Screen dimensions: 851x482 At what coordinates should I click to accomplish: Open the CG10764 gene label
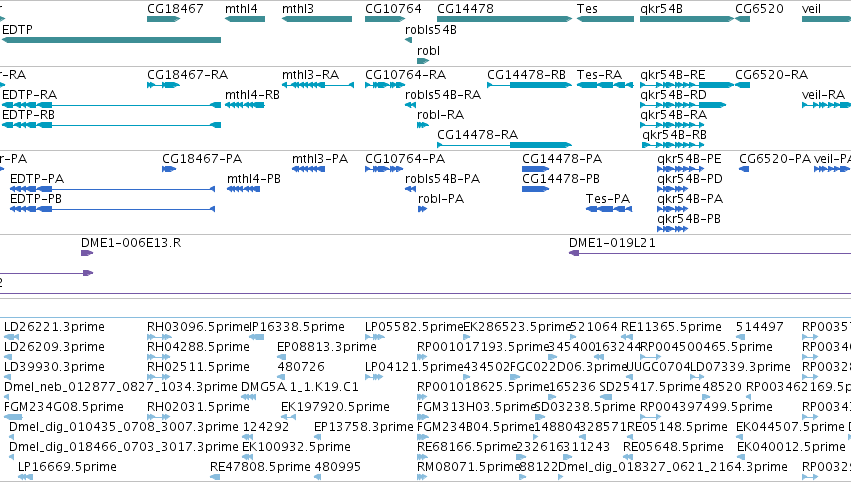[x=393, y=9]
